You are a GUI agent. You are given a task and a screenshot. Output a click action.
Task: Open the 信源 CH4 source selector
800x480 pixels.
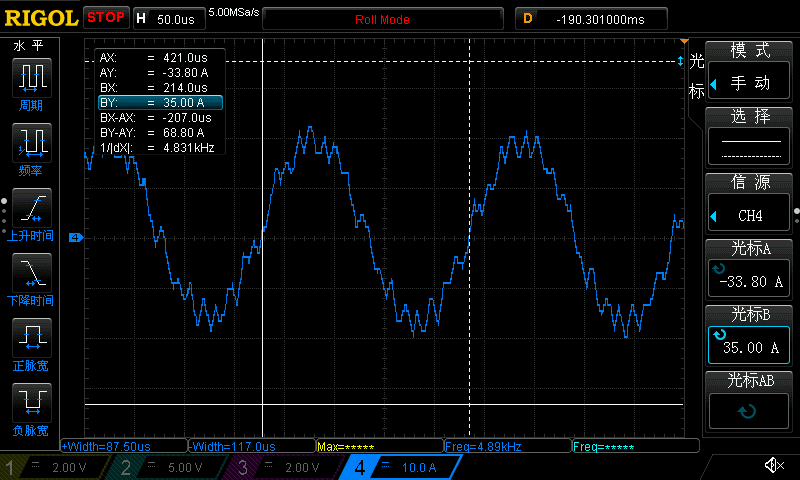coord(748,212)
